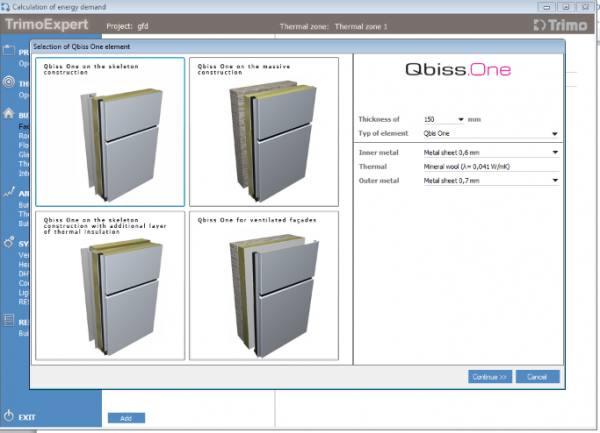Maximize the Calculation of energy demand window
The image size is (600, 433).
point(566,7)
